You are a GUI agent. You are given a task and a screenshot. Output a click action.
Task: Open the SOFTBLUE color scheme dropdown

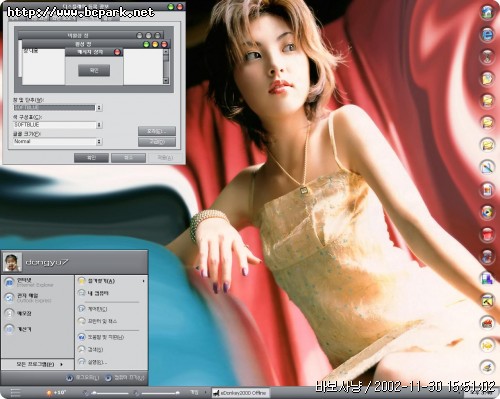coord(99,125)
